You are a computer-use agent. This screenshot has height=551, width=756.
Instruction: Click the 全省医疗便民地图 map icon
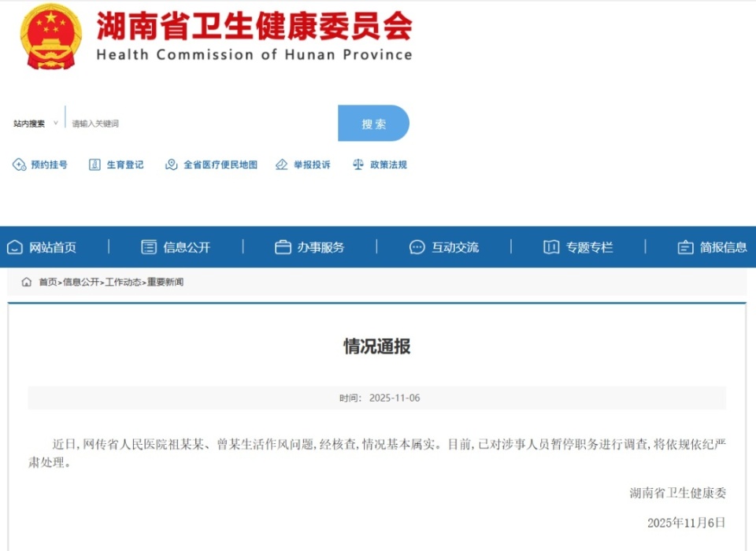(x=170, y=165)
